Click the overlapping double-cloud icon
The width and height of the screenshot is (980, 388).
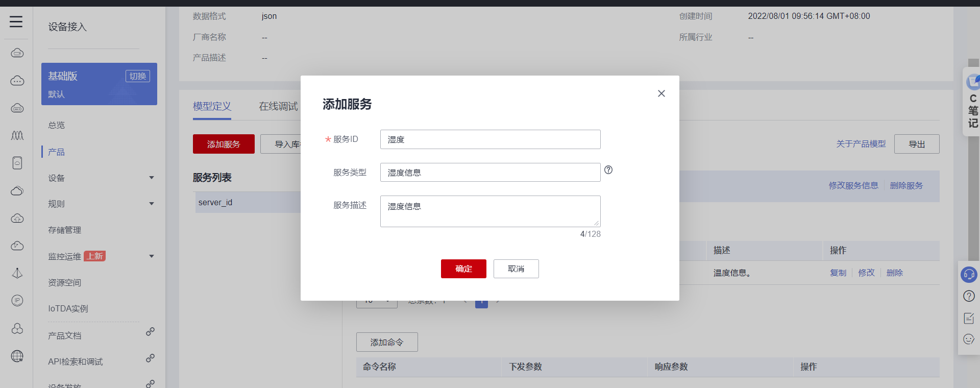click(17, 190)
